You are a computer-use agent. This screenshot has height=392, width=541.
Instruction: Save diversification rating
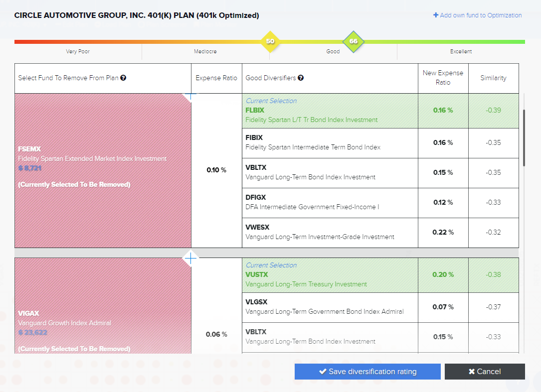tap(367, 372)
